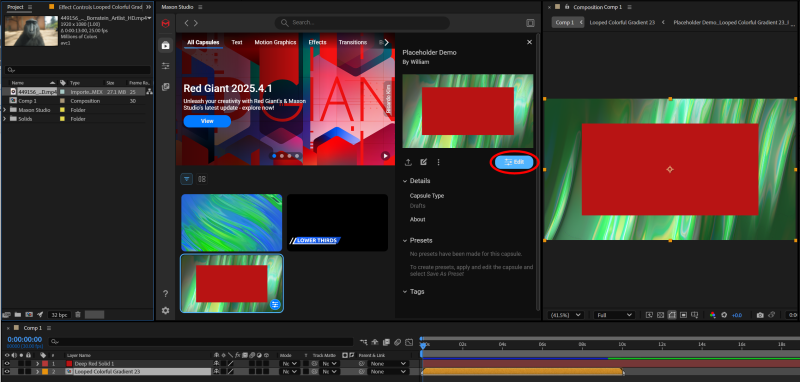Open project settings rocket icon
The width and height of the screenshot is (800, 382).
pyautogui.click(x=40, y=315)
